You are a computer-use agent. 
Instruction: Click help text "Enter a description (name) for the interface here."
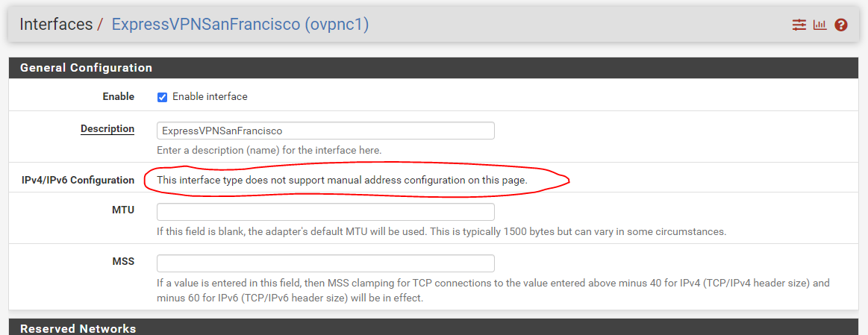(x=269, y=150)
